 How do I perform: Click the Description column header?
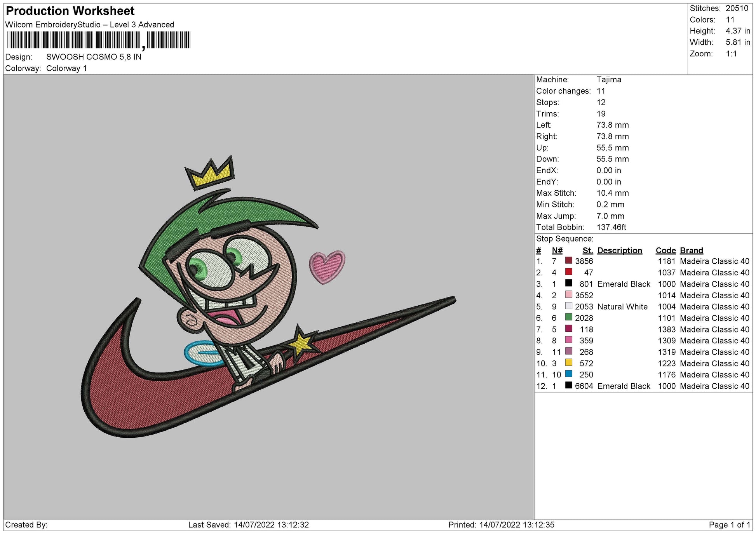click(619, 250)
